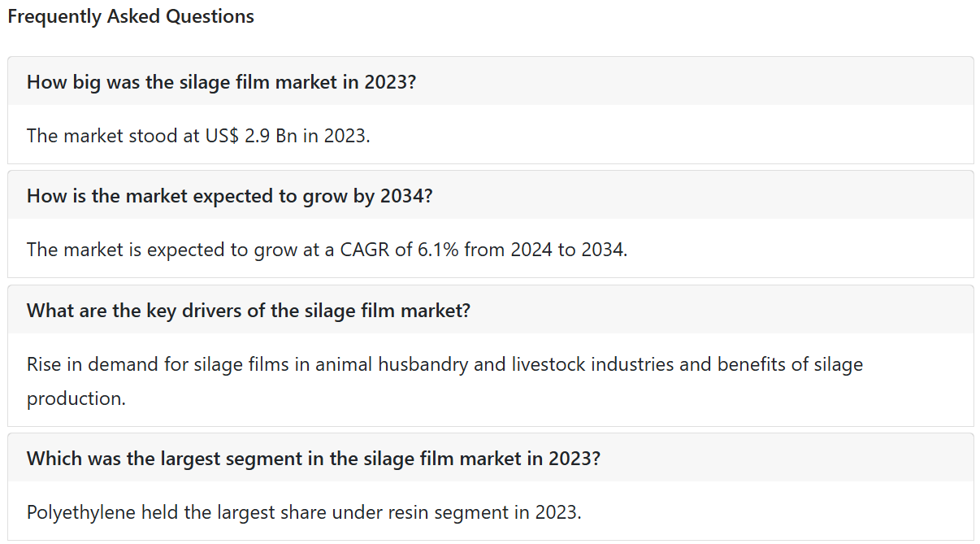The height and width of the screenshot is (544, 980).
Task: Toggle the 'How is the market expected to grow' question
Action: (x=490, y=195)
